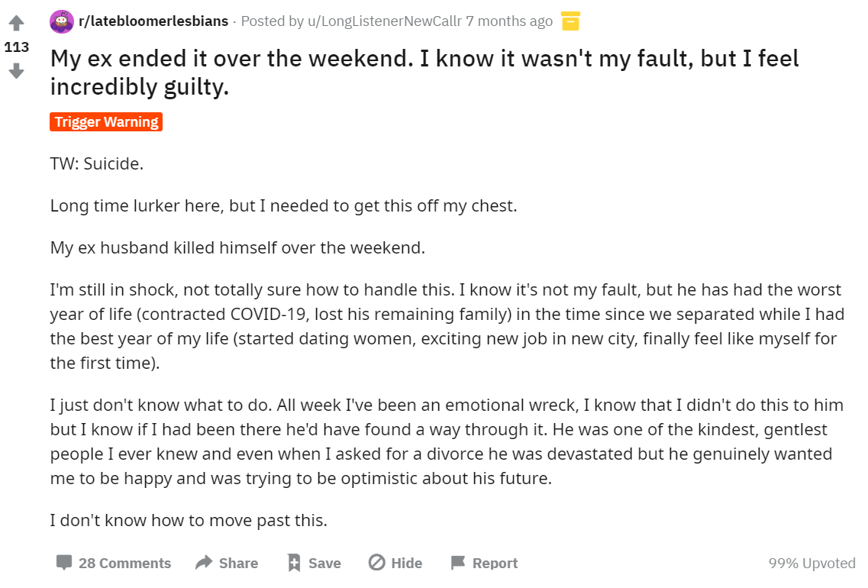Click the subreddit avatar icon

click(62, 21)
